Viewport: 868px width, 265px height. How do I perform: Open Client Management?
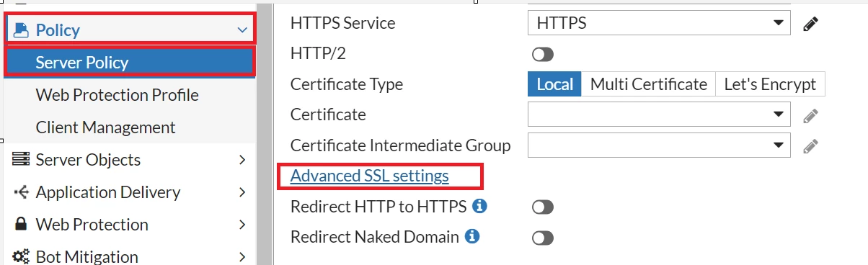click(106, 127)
